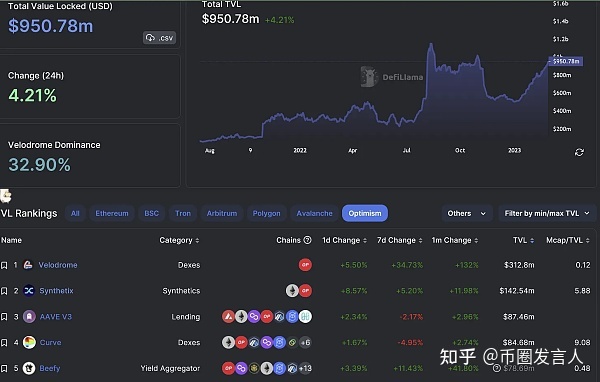Viewport: 600px width, 382px height.
Task: Click Polygon chain icon in AAVE V3 row
Action: pyautogui.click(x=254, y=317)
